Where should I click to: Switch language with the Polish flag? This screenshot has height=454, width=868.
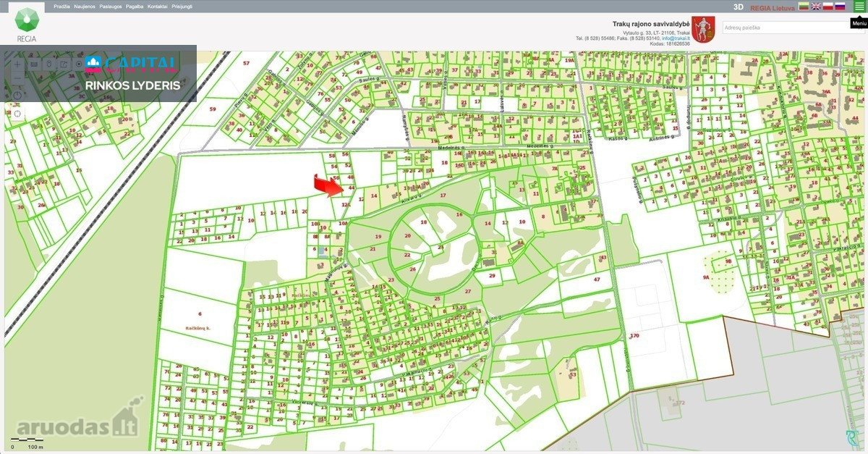(828, 7)
